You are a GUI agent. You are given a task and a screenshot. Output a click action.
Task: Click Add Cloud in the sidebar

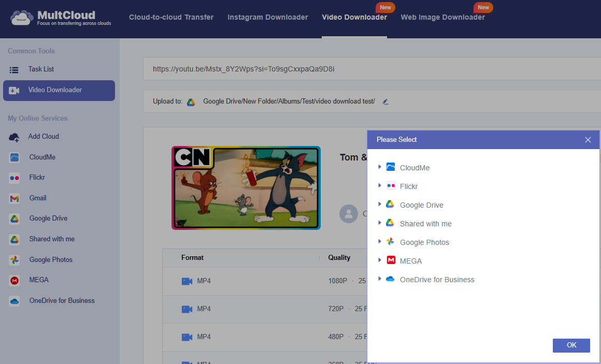44,136
